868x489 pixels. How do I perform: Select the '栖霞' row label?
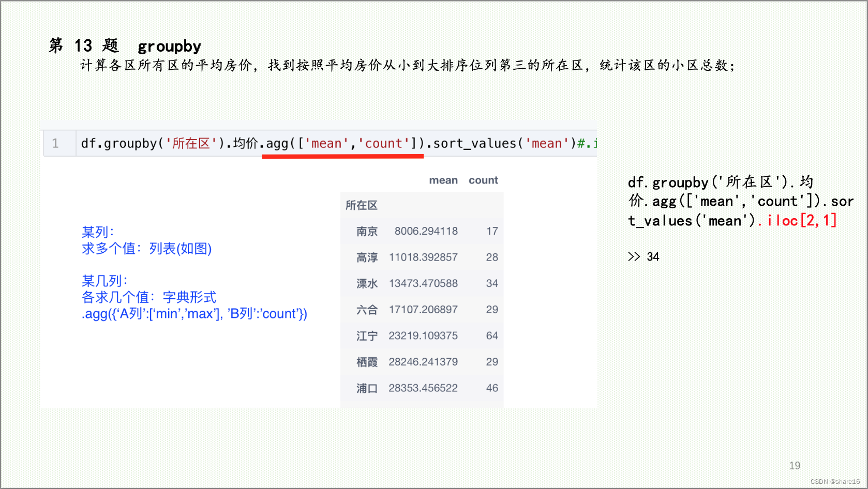click(367, 362)
